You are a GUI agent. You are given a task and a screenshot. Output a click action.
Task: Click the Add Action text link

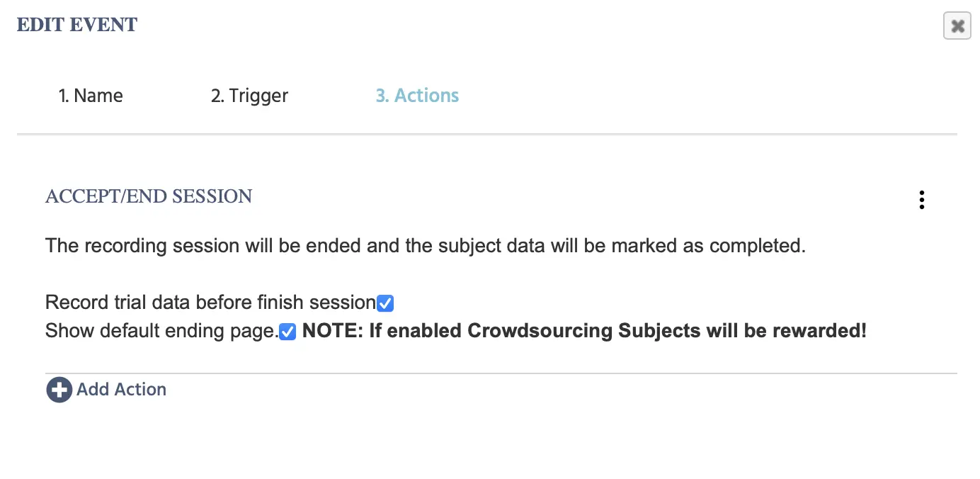point(121,389)
